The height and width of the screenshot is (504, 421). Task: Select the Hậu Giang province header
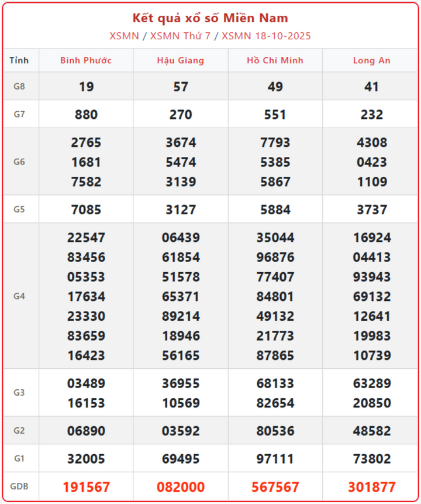click(x=181, y=60)
